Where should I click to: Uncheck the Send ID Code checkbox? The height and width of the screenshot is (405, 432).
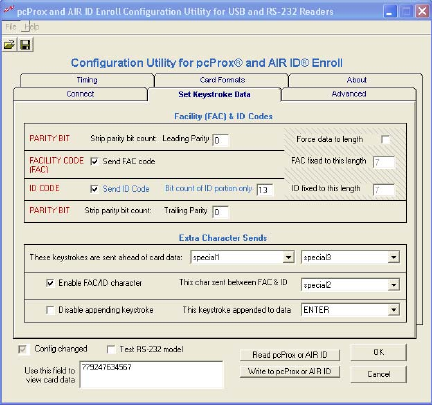95,189
